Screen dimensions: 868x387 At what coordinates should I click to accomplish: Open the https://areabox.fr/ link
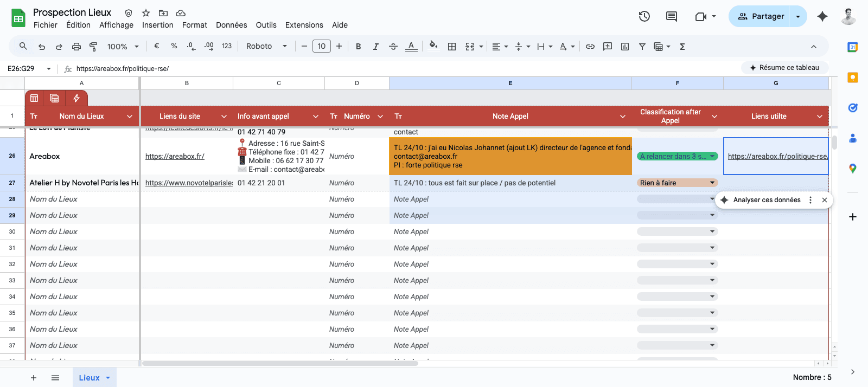click(175, 156)
